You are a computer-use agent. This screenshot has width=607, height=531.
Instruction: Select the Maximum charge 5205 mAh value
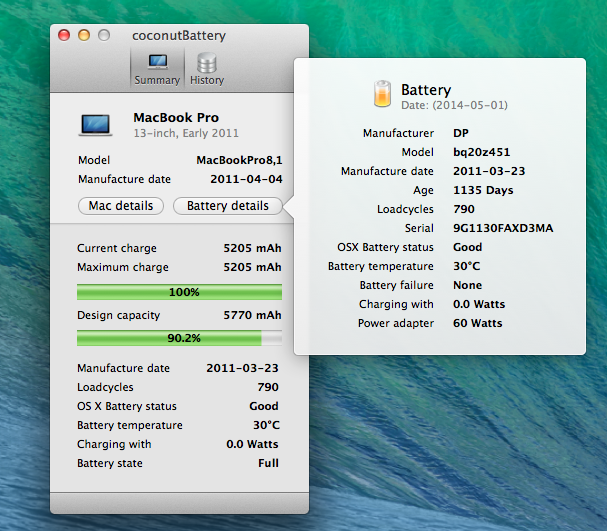[x=252, y=267]
